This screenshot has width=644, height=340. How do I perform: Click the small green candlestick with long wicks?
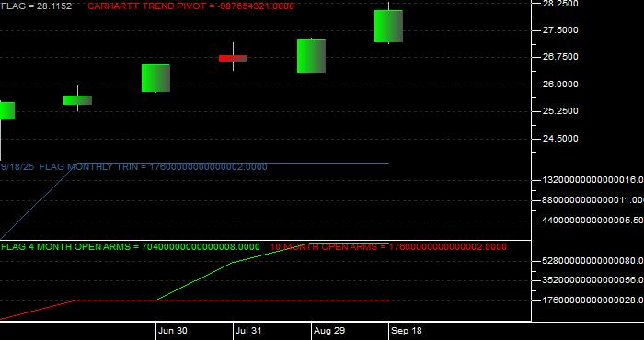click(x=77, y=100)
